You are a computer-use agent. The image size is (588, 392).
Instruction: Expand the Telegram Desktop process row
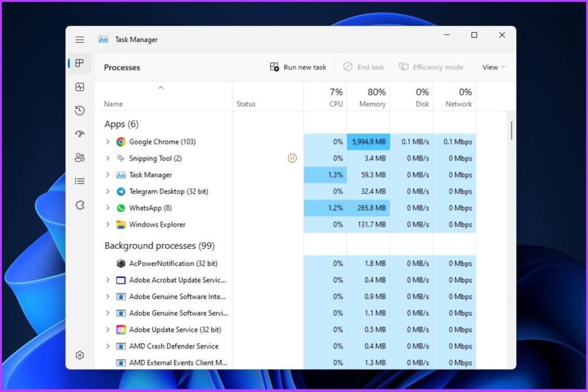coord(107,191)
